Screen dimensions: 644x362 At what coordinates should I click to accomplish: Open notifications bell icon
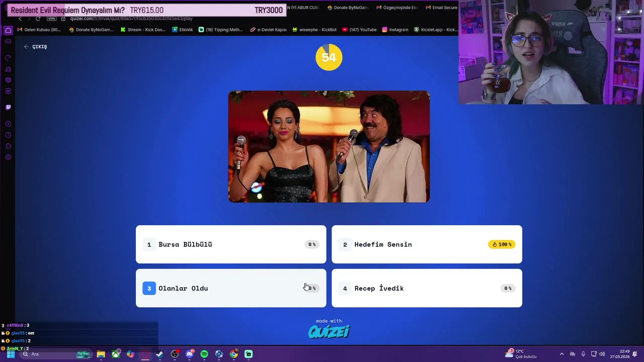tap(635, 354)
